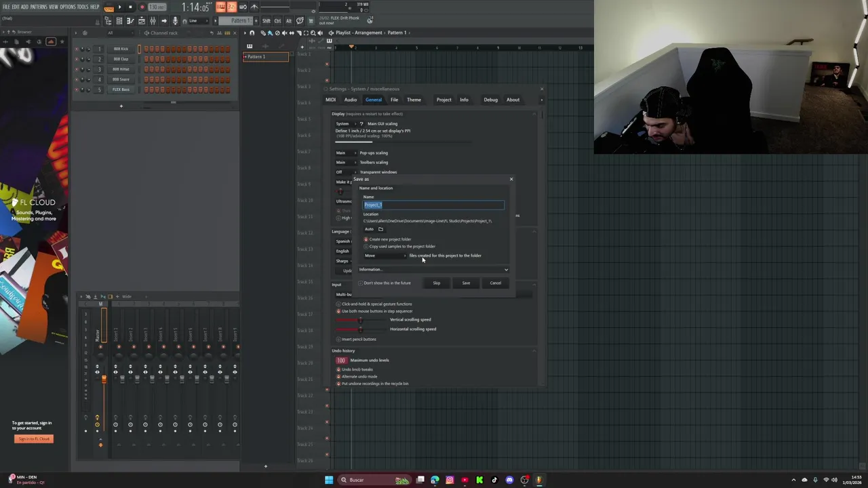Adjust the Horizontal scrolling speed slider

(360, 329)
